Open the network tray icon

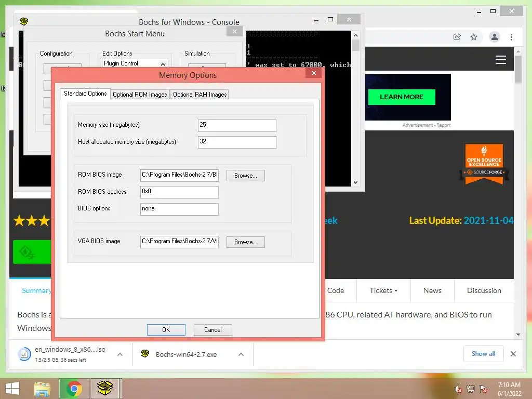click(471, 389)
